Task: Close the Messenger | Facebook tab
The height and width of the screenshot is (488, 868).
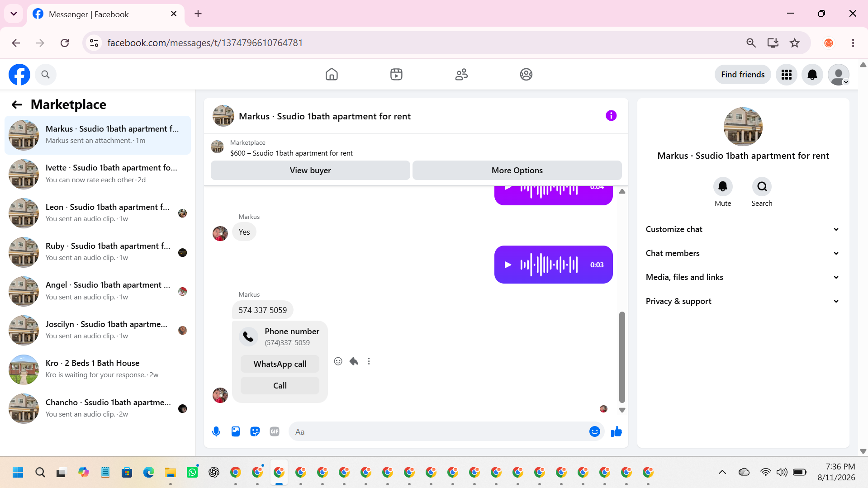Action: [x=174, y=14]
